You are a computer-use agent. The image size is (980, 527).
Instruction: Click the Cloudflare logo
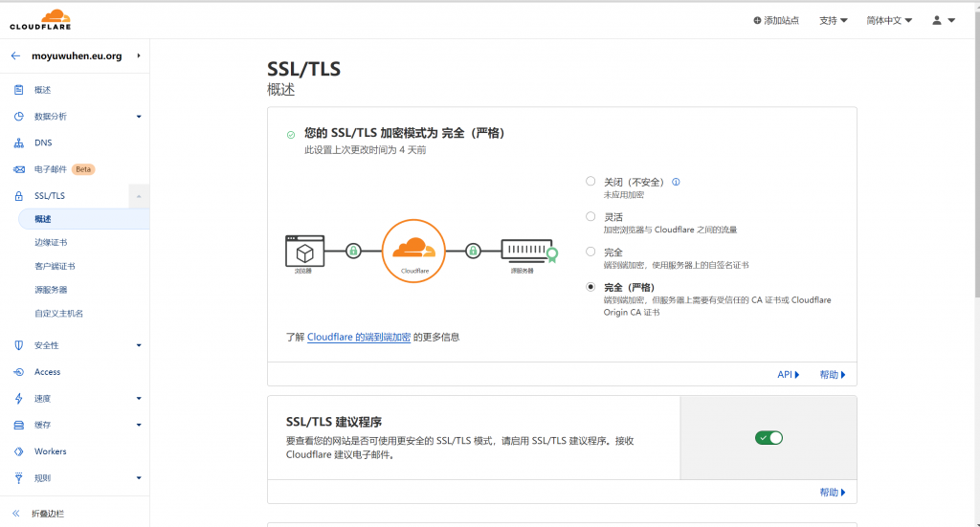click(x=40, y=19)
